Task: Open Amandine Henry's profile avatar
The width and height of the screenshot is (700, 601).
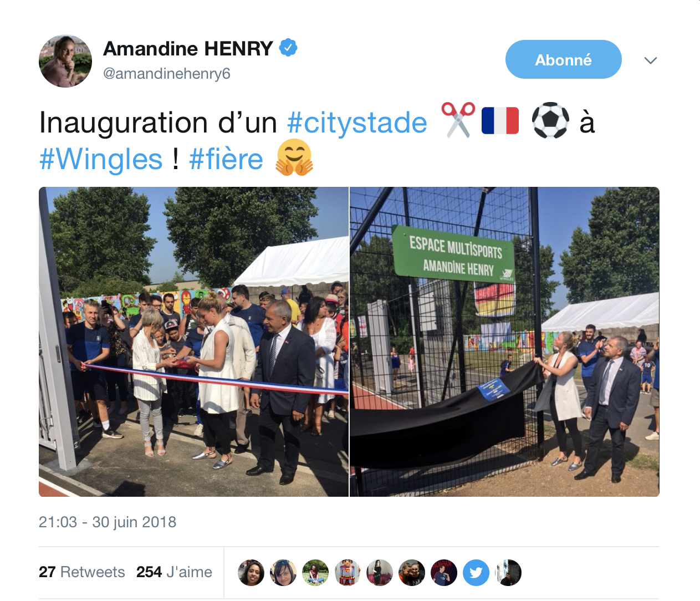Action: tap(65, 61)
